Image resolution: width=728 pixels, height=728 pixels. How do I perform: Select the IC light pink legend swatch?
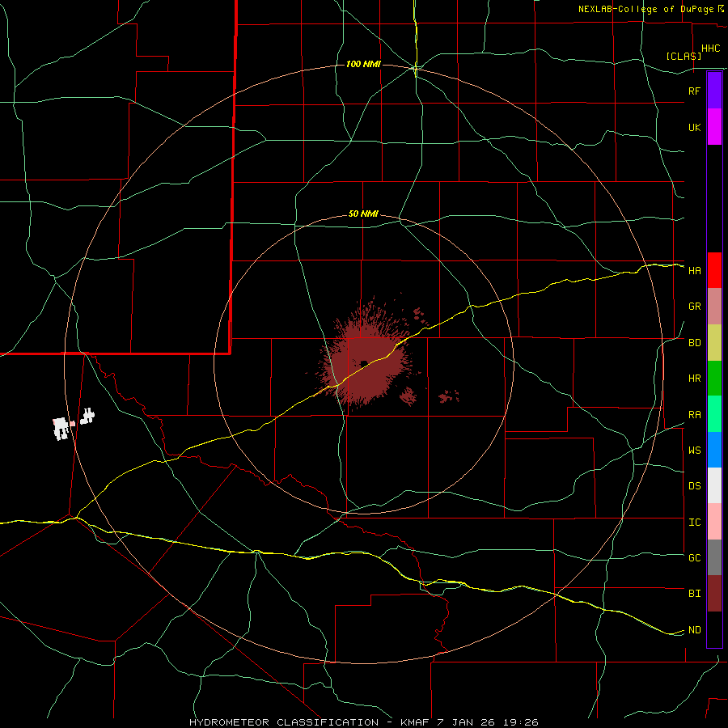714,522
